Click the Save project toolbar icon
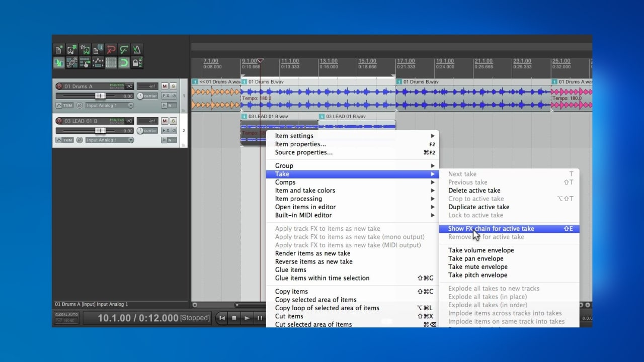 pyautogui.click(x=85, y=49)
